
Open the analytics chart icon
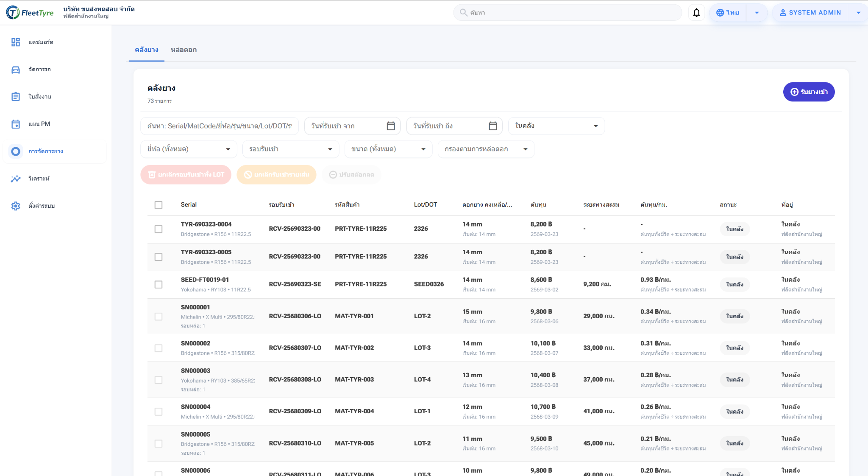[x=16, y=179]
